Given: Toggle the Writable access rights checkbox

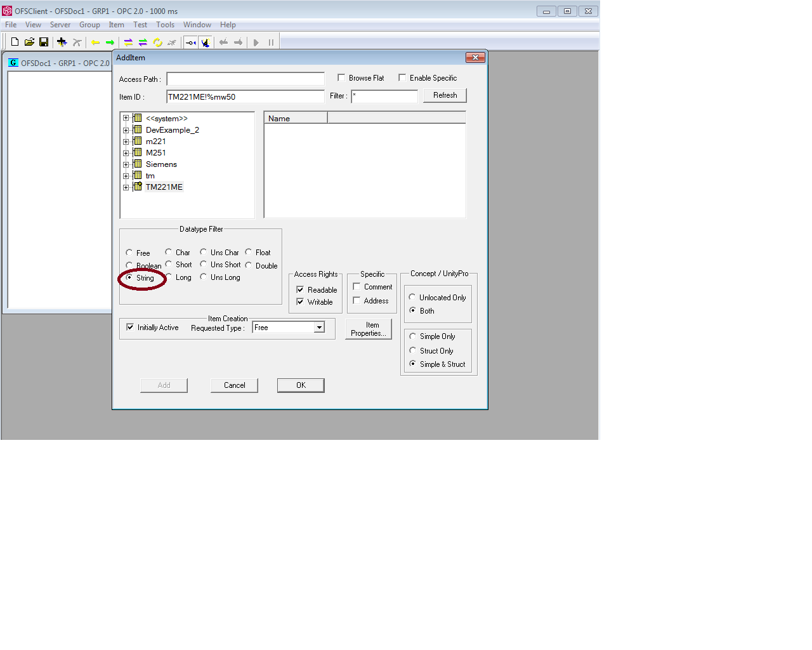Looking at the screenshot, I should click(300, 302).
